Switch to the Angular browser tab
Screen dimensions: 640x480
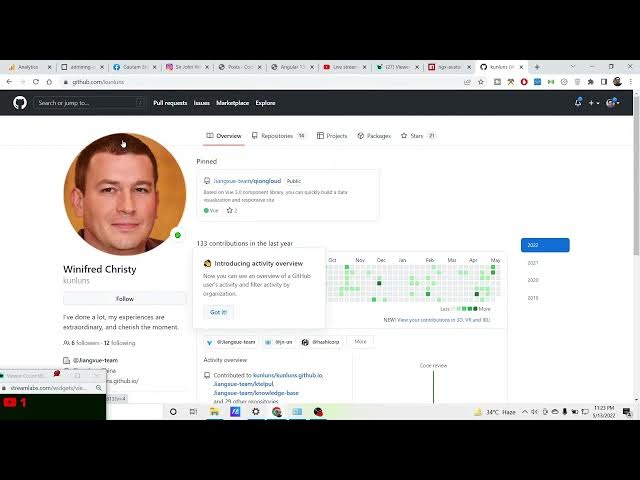292,67
